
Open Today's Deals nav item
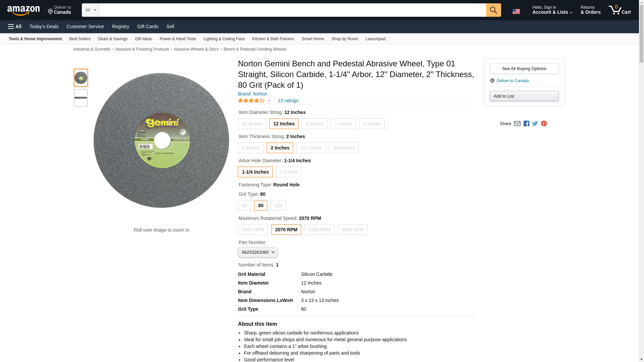44,26
